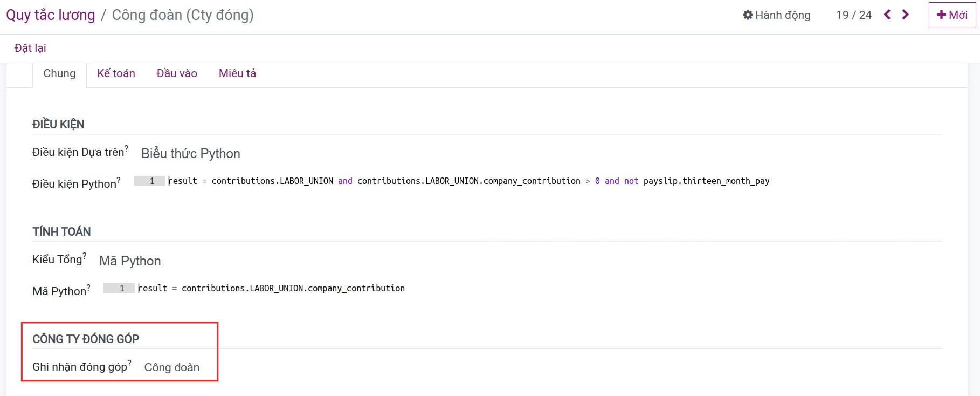Switch to the Đầu vào tab
The height and width of the screenshot is (396, 980).
177,73
